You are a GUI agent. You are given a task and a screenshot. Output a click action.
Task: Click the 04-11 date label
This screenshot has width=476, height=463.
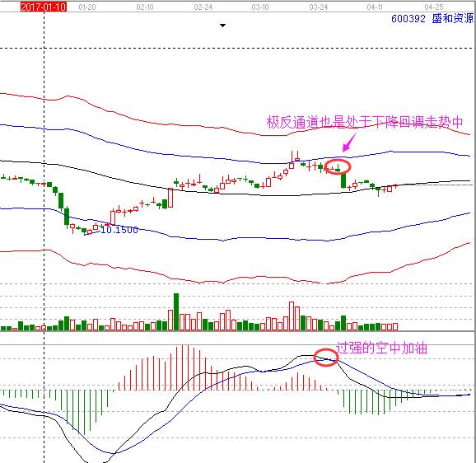coord(375,7)
